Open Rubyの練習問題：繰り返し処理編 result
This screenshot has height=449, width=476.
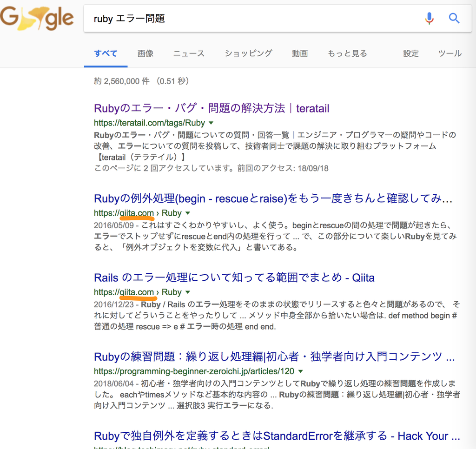click(x=274, y=357)
